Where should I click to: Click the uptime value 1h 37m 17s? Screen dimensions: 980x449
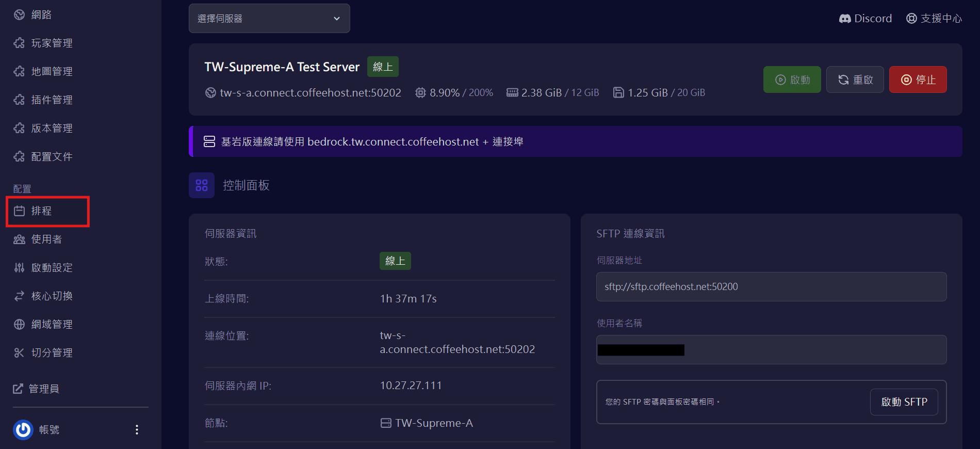pos(409,299)
